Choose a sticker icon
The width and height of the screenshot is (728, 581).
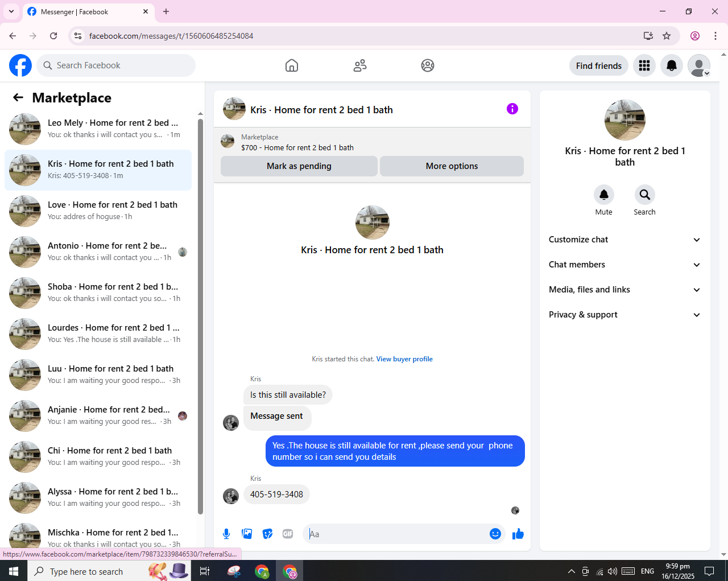point(267,534)
